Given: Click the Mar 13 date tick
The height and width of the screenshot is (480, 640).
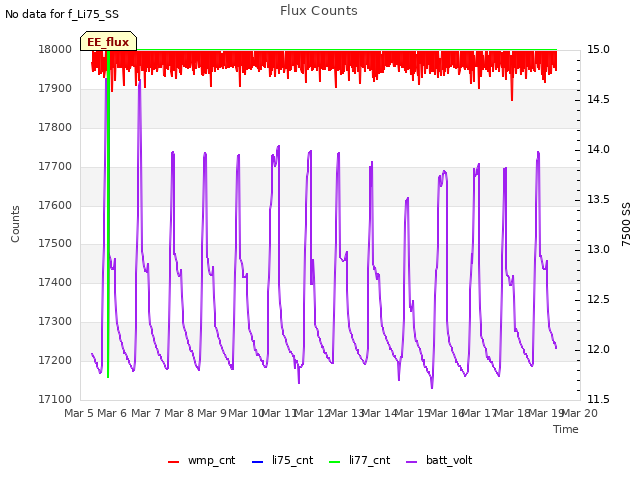Looking at the screenshot, I should pyautogui.click(x=346, y=413).
